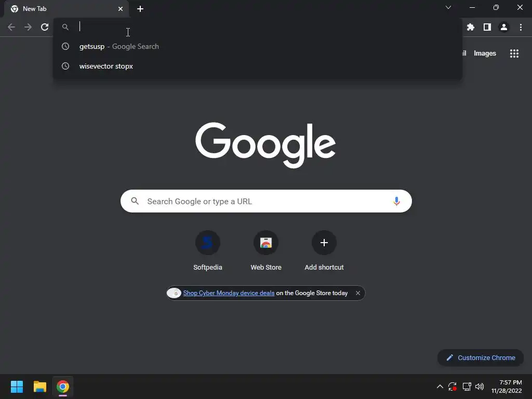
Task: Open clock showing 7:57 PM
Action: (x=507, y=387)
